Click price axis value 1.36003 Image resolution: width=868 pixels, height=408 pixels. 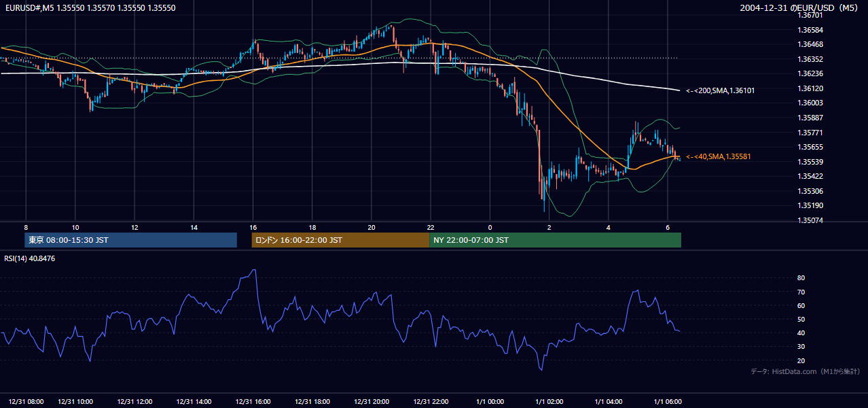810,103
